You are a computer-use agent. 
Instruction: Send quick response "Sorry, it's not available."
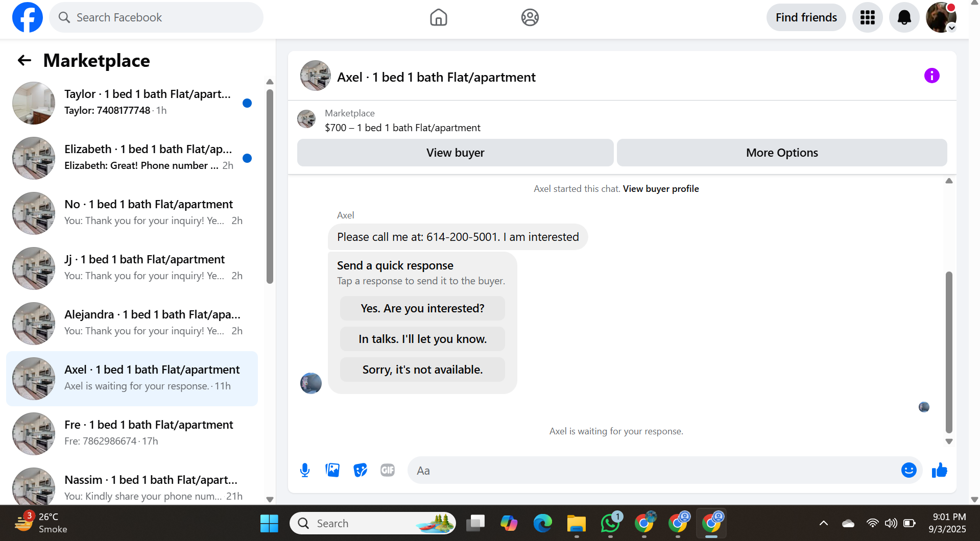422,370
